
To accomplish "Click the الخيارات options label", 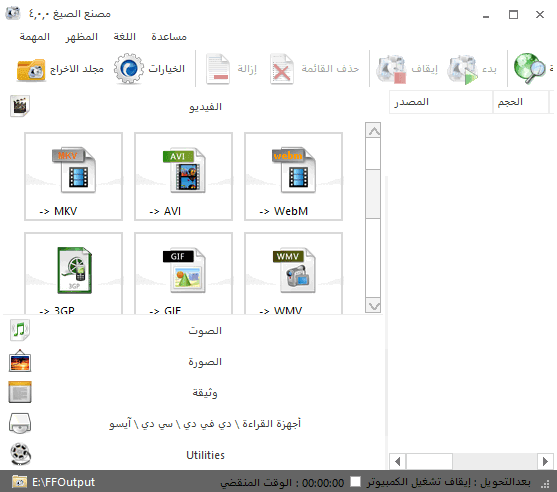I will (167, 69).
